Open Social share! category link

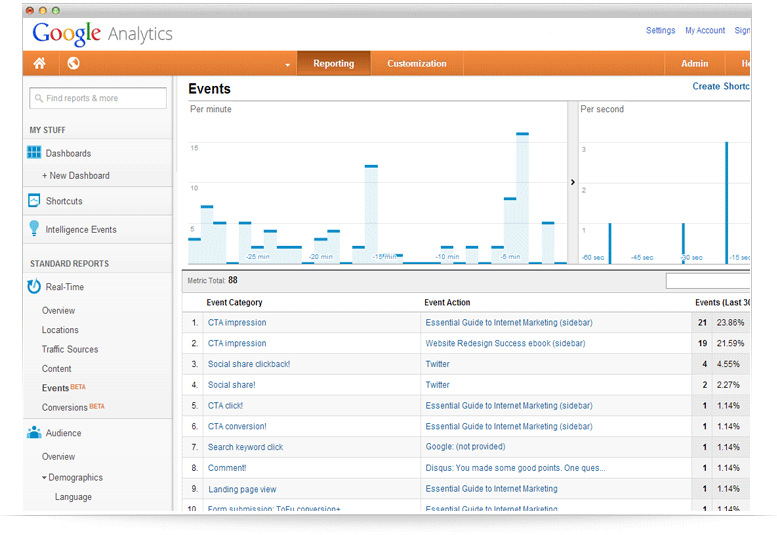(231, 385)
